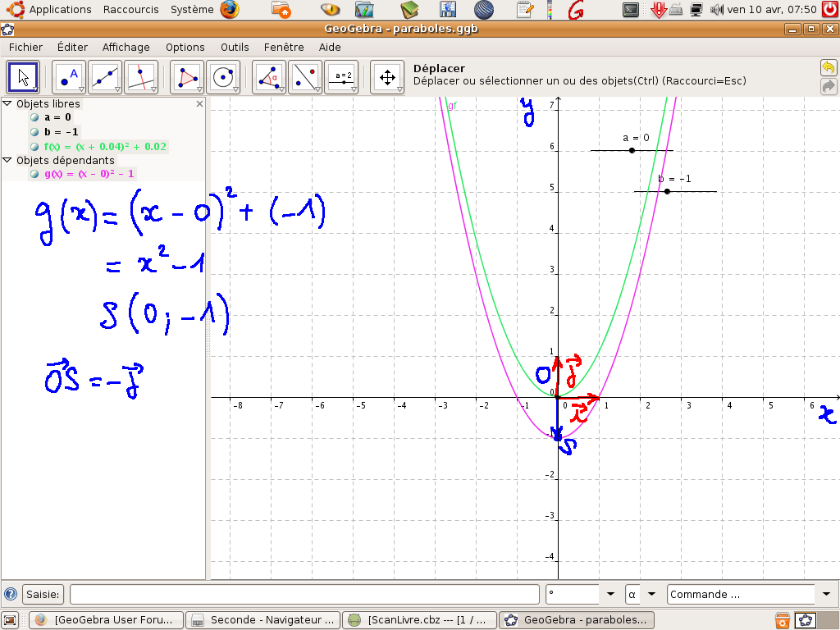The image size is (840, 630).
Task: Open the Outils menu
Action: coord(235,48)
